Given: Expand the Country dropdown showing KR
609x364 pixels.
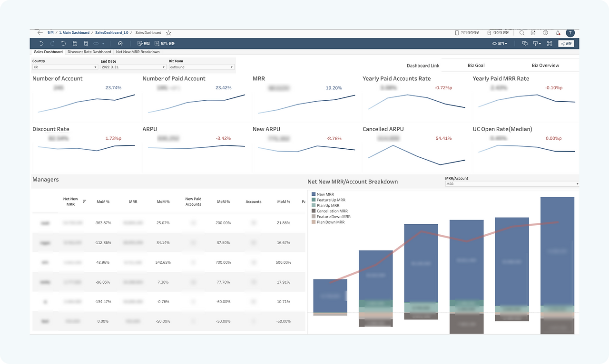Looking at the screenshot, I should [65, 67].
